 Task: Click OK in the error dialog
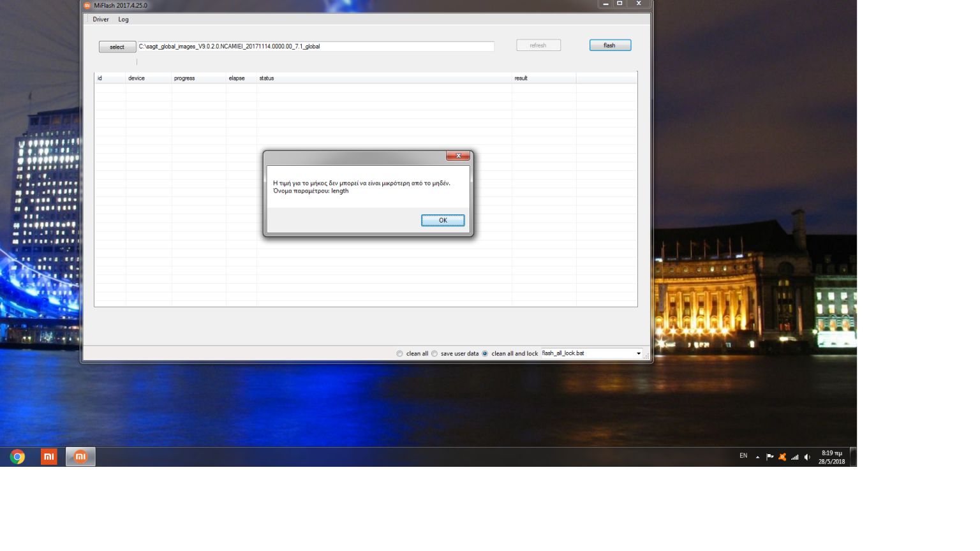[443, 221]
